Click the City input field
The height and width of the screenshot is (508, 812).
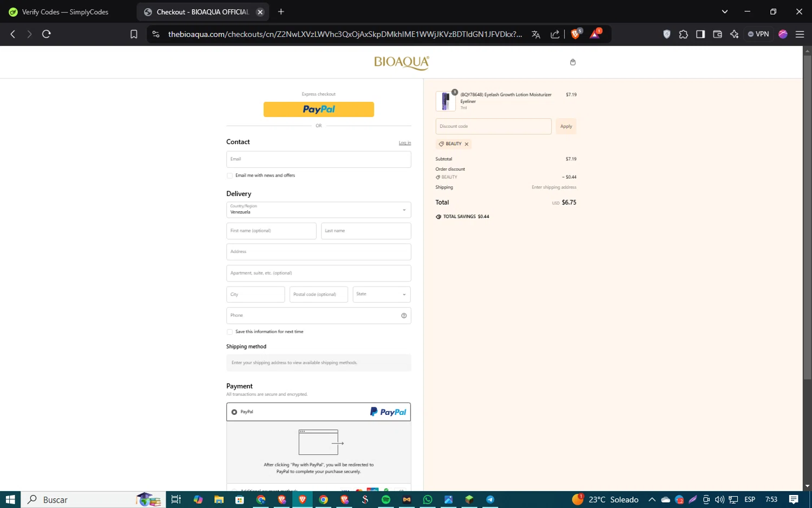click(256, 295)
